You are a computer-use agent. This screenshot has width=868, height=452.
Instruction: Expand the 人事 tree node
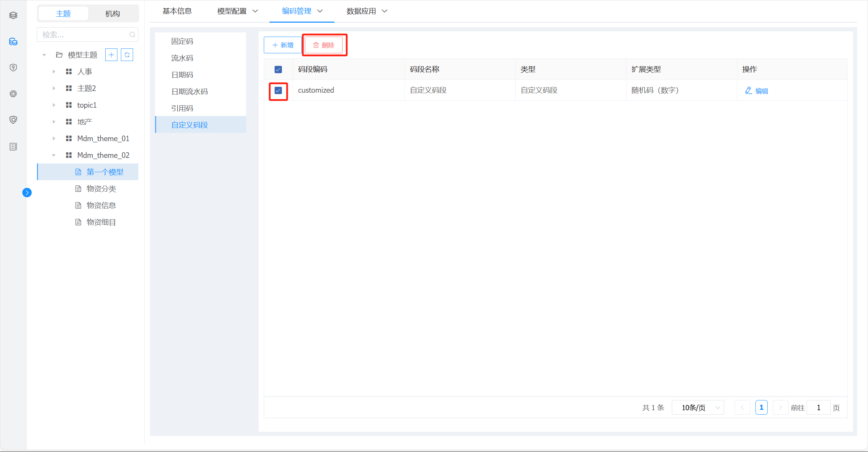54,71
